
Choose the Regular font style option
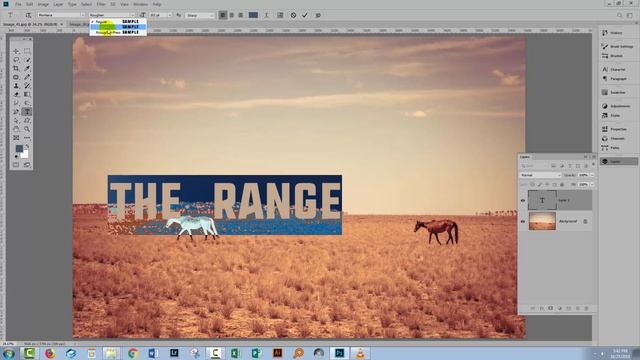pyautogui.click(x=118, y=21)
